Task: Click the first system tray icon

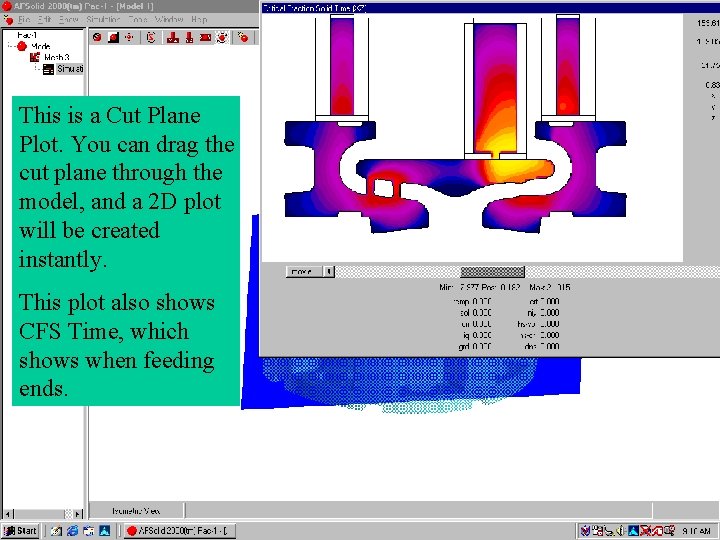Action: 585,531
